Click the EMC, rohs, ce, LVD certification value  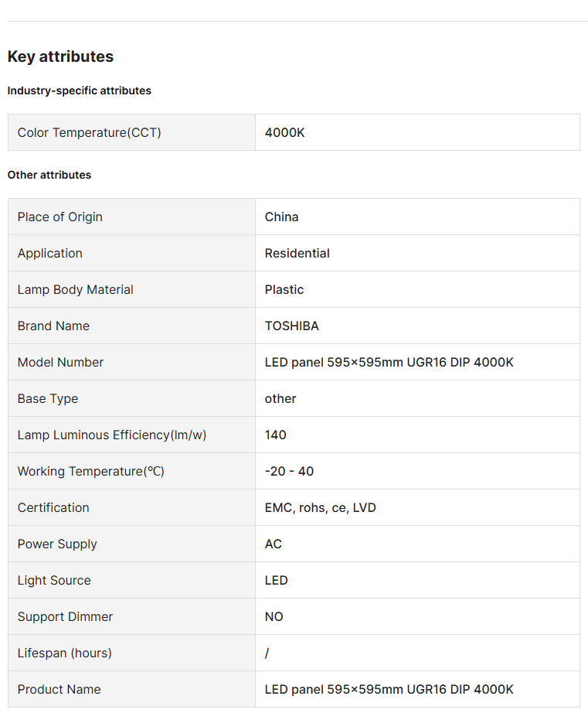(x=321, y=507)
